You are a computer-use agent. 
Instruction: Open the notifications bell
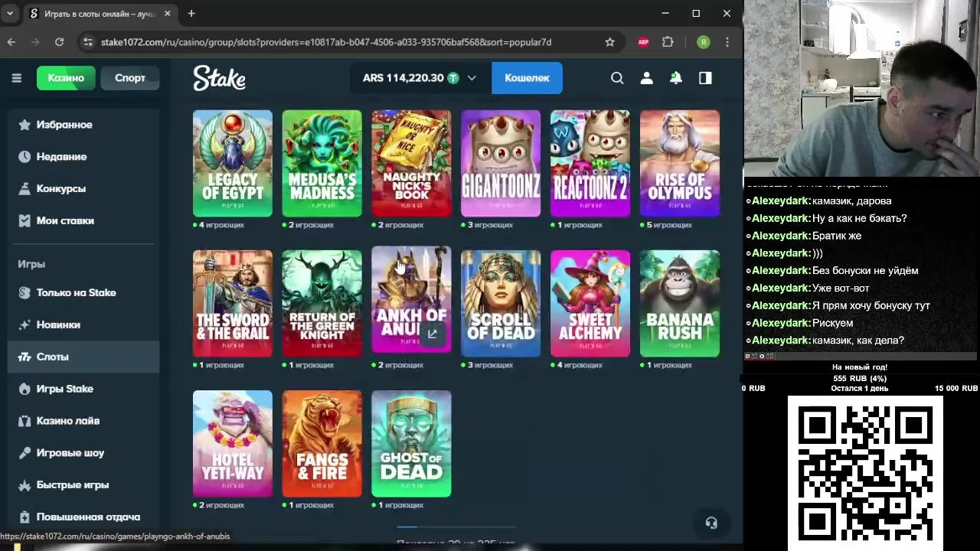(676, 78)
